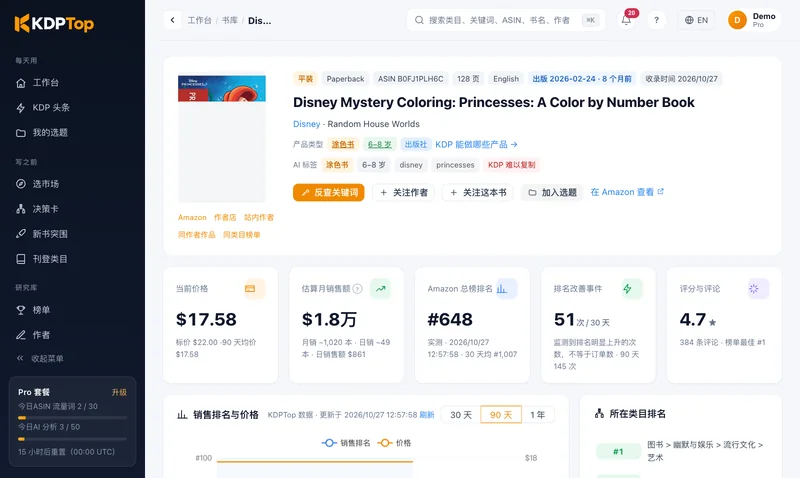Click the 估算月销售额 trend arrow icon

pos(381,289)
